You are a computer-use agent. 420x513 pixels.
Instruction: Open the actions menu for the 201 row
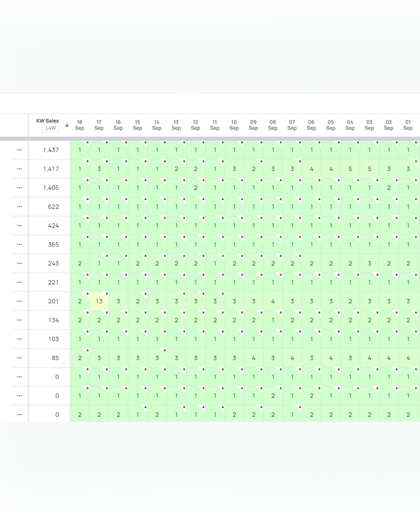click(x=19, y=301)
